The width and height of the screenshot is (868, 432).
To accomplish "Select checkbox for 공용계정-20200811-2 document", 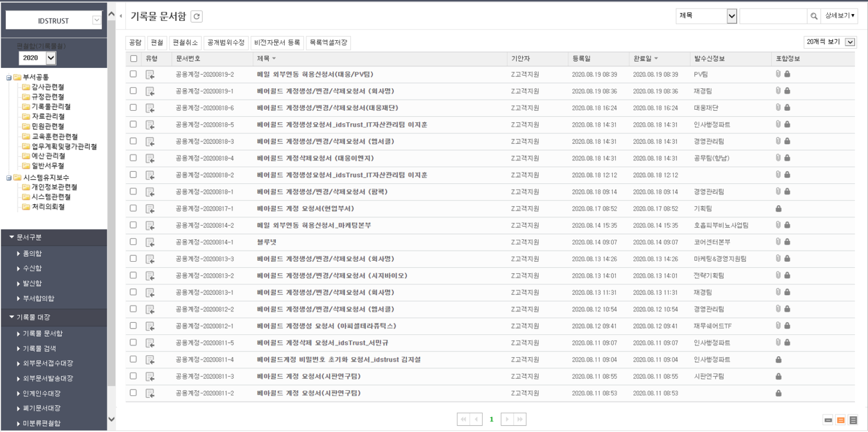I will 133,393.
